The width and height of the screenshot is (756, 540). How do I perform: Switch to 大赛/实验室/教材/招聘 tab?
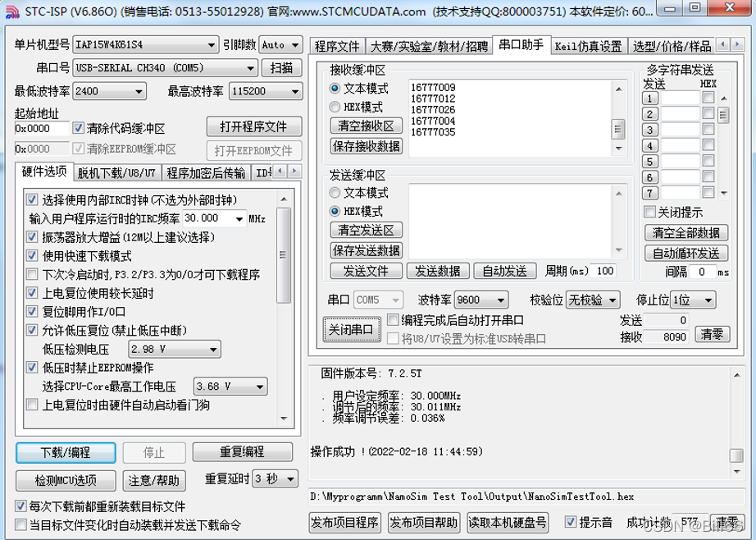click(x=429, y=46)
